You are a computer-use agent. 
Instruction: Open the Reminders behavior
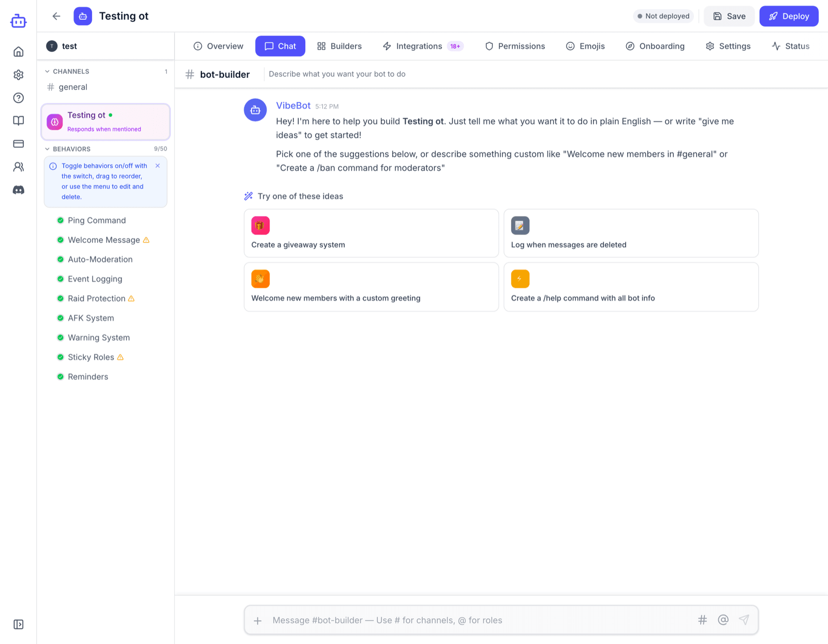click(88, 377)
